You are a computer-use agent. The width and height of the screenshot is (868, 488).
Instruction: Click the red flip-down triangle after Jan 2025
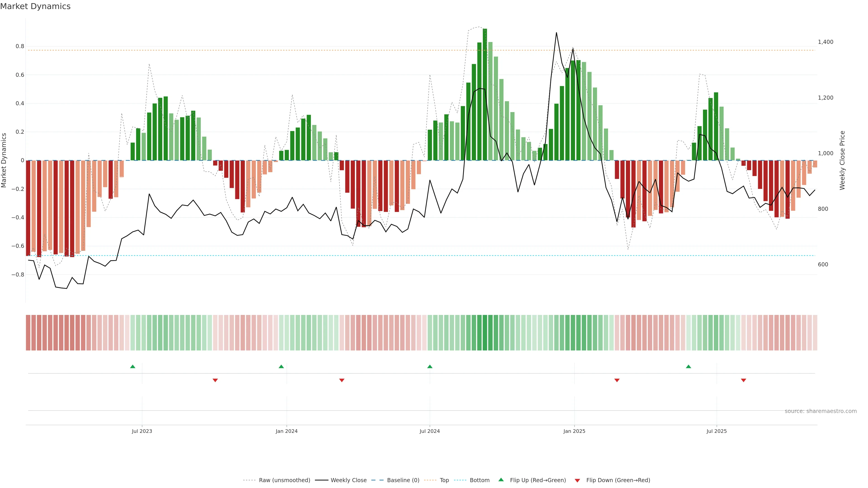(x=617, y=380)
